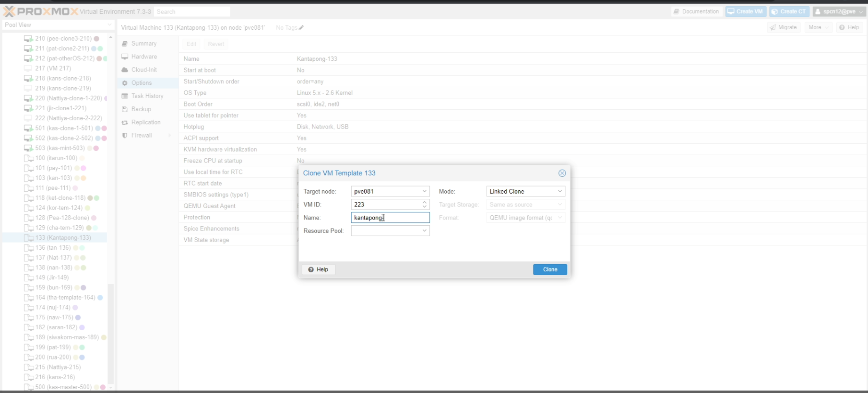This screenshot has width=868, height=393.
Task: Click the VM ID spinner arrows
Action: pos(425,205)
